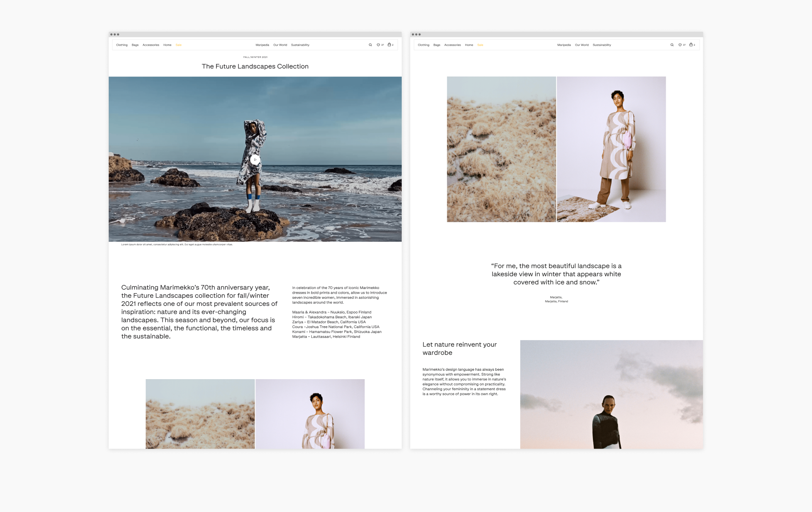This screenshot has width=812, height=512.
Task: Click orange Sale link in right window
Action: [480, 45]
